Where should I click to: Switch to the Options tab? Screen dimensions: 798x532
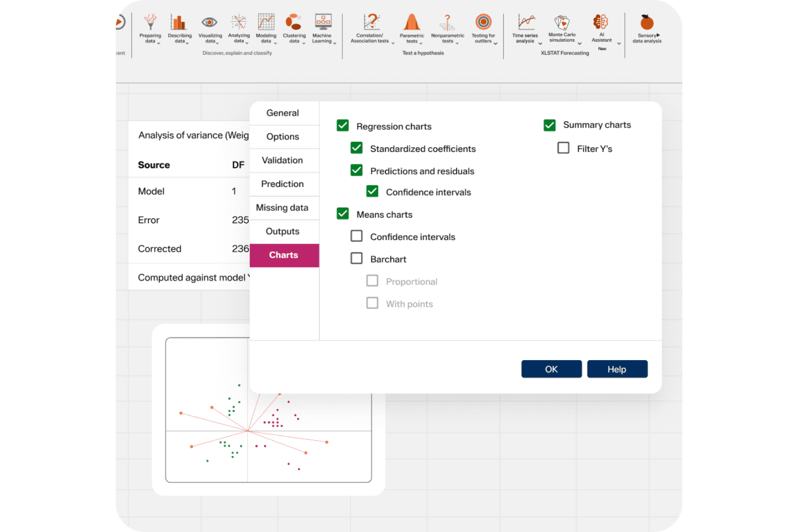[x=284, y=137]
